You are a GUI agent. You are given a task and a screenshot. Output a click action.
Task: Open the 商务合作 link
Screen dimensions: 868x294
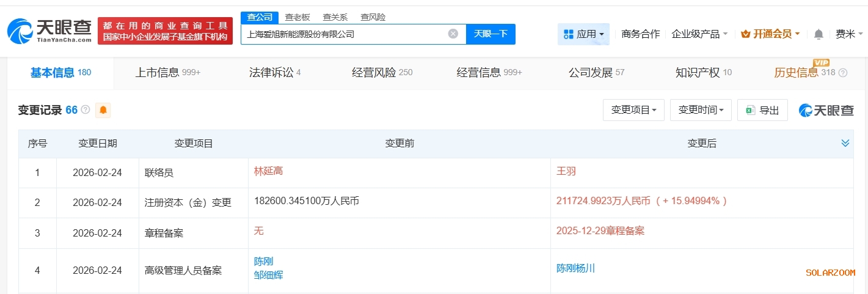[x=640, y=34]
